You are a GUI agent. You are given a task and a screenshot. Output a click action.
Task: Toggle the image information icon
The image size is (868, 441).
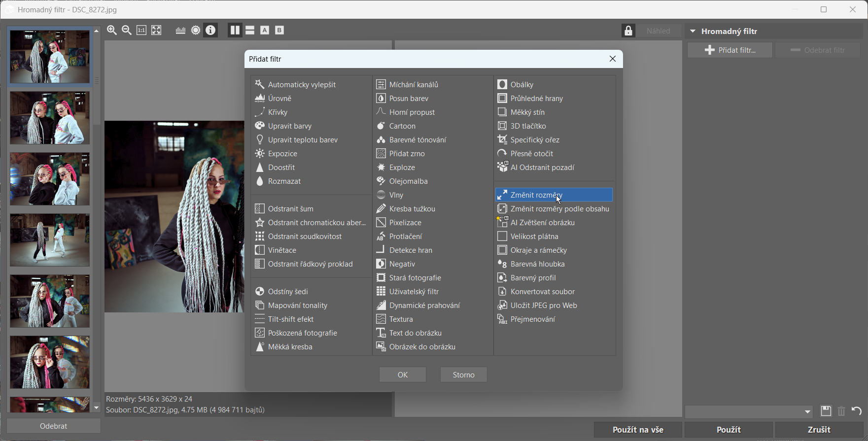pyautogui.click(x=210, y=31)
